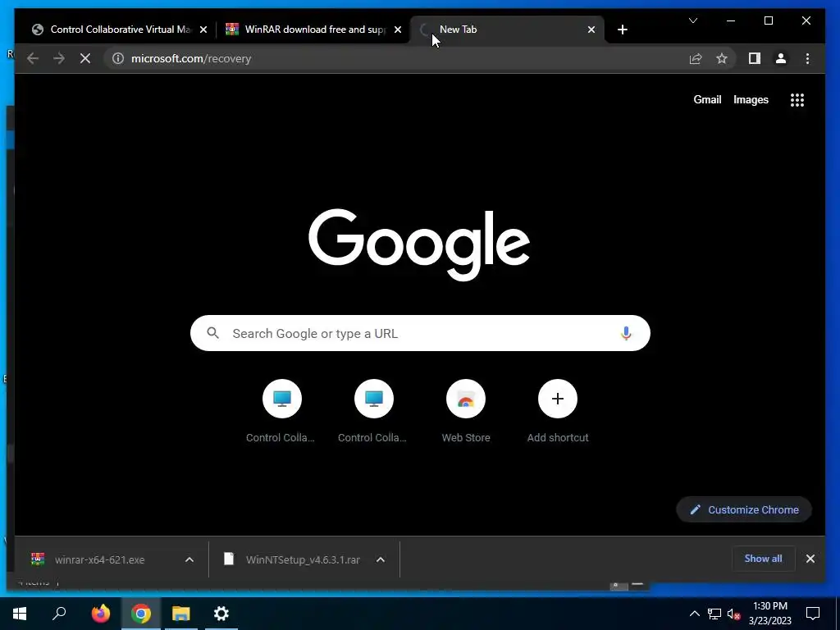Open network status tray icon
840x630 pixels.
tap(714, 614)
